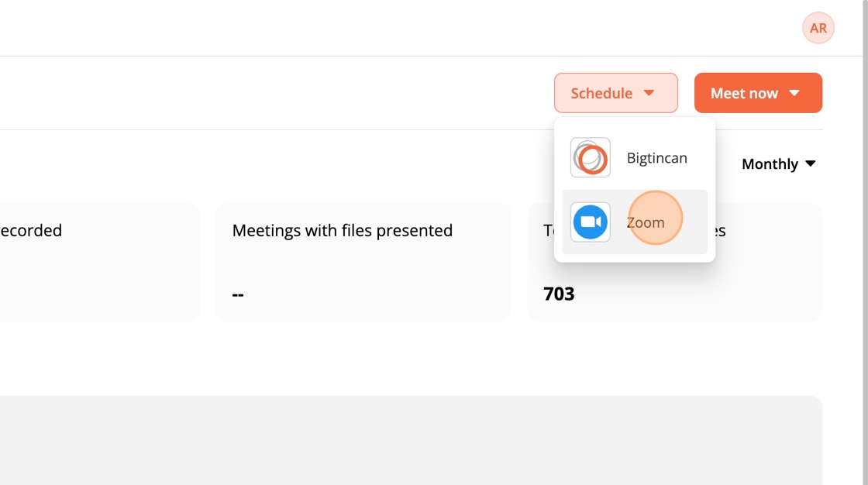Image resolution: width=868 pixels, height=485 pixels.
Task: Click the blank top header bar area
Action: (387, 28)
